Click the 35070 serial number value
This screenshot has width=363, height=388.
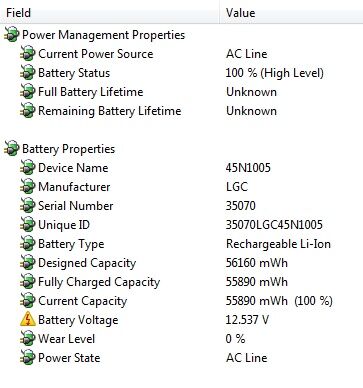pyautogui.click(x=241, y=206)
